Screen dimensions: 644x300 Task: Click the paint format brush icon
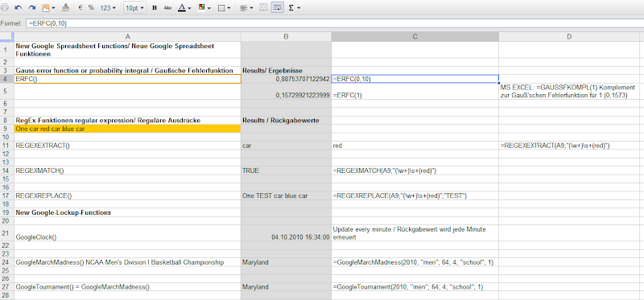(66, 7)
